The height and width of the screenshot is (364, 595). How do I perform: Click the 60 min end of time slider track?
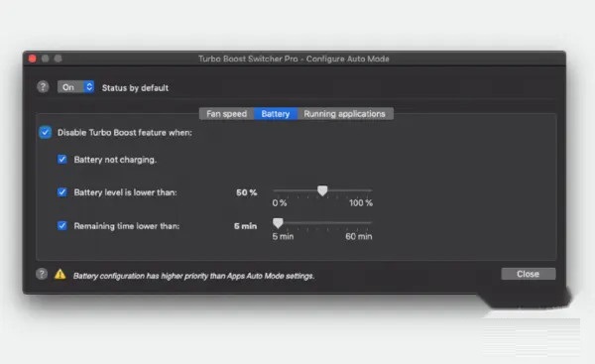click(x=370, y=223)
